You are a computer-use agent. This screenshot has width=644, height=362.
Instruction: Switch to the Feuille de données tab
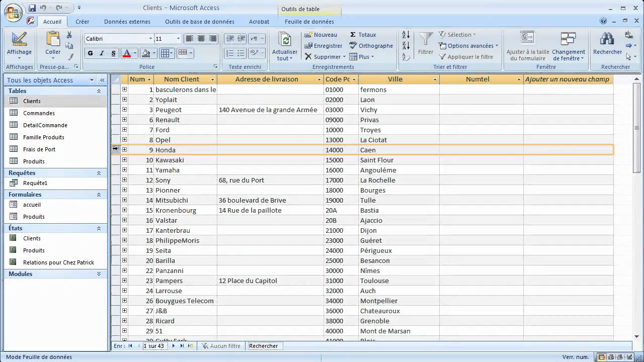pos(309,22)
